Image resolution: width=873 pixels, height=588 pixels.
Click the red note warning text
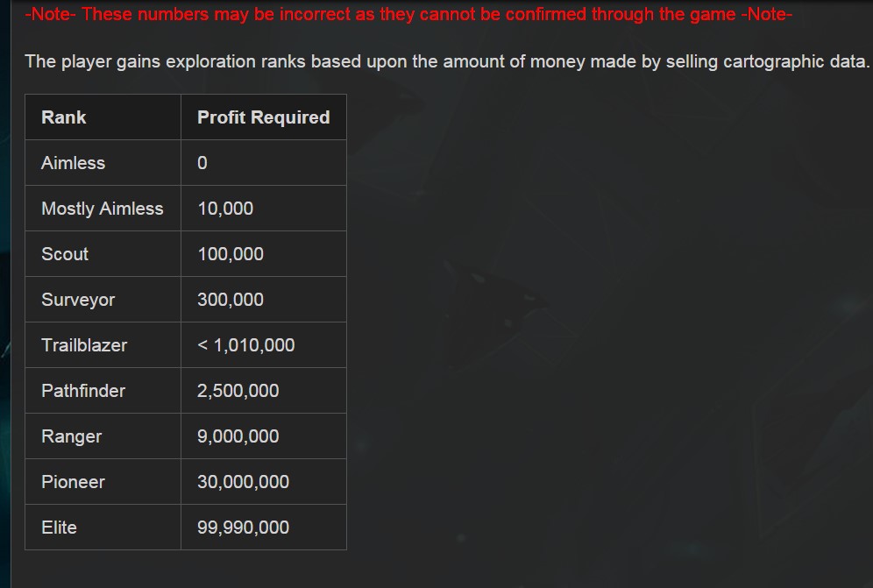pos(408,13)
